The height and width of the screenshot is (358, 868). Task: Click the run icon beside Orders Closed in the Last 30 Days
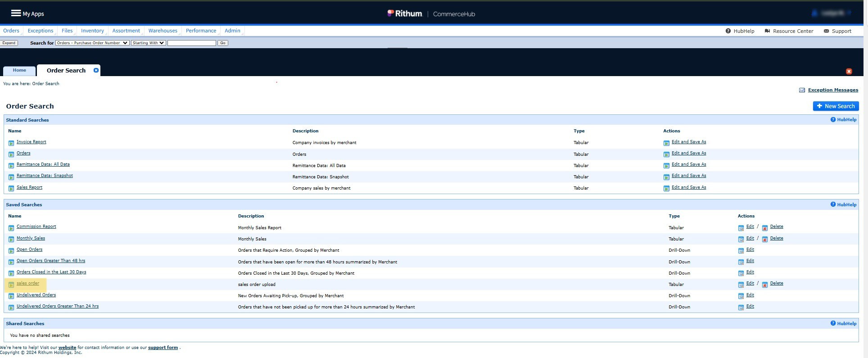[11, 273]
